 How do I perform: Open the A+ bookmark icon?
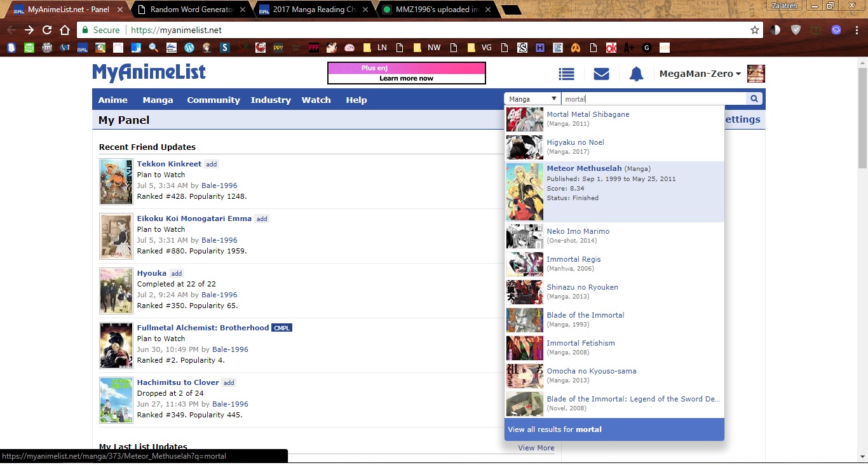click(629, 48)
